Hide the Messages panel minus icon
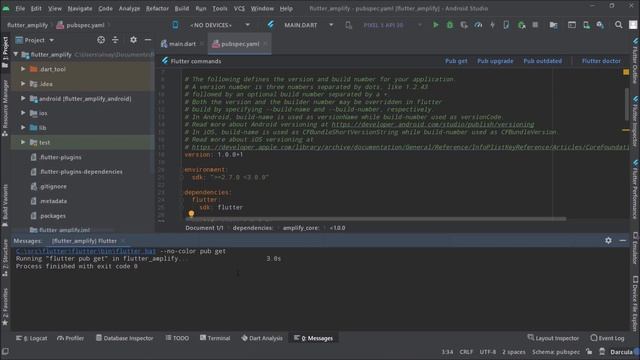The image size is (640, 360). tap(622, 240)
